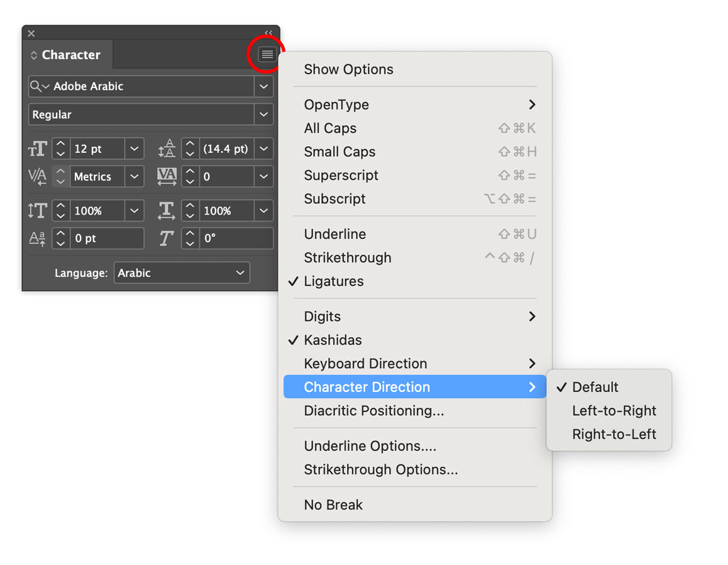Click the leading adjustment icon
728x565 pixels.
(166, 148)
